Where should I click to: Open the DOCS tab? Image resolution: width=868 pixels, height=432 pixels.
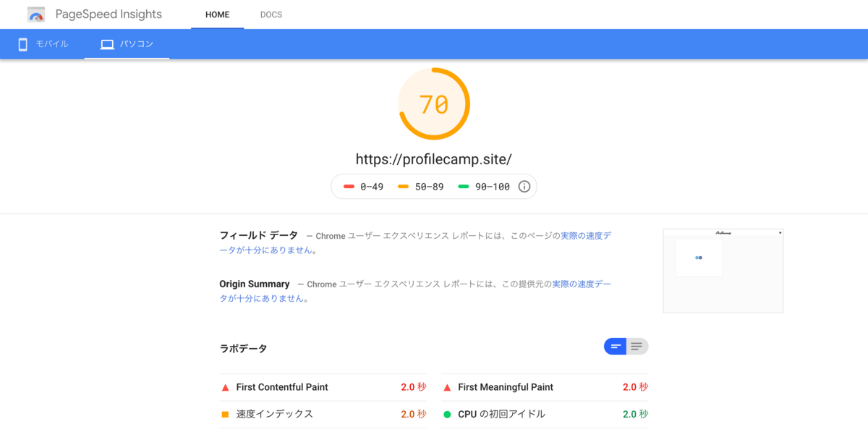[x=271, y=14]
